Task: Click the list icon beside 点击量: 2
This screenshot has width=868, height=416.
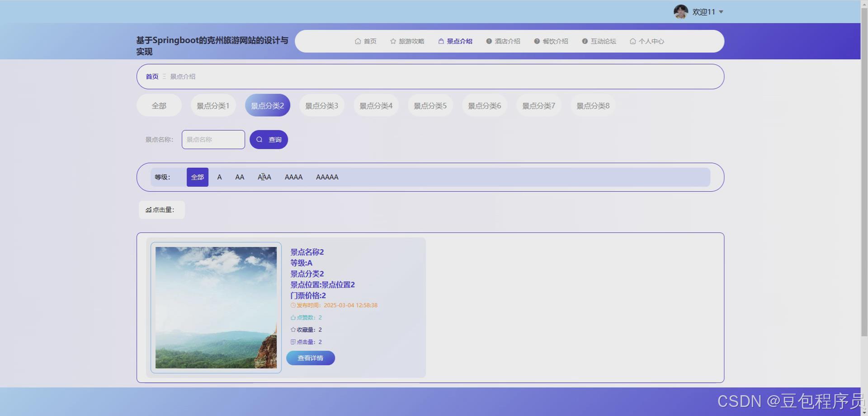Action: pyautogui.click(x=293, y=342)
